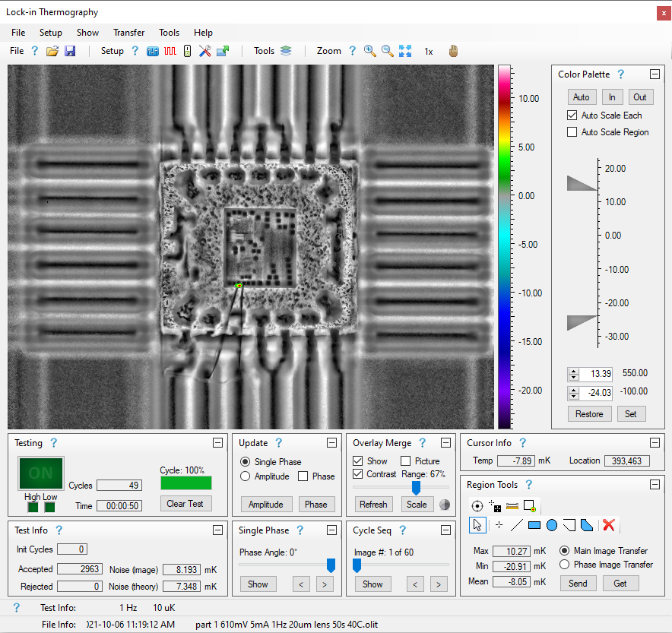Enable the Contrast checkbox in Overlay Merge
Image resolution: width=672 pixels, height=633 pixels.
click(356, 474)
